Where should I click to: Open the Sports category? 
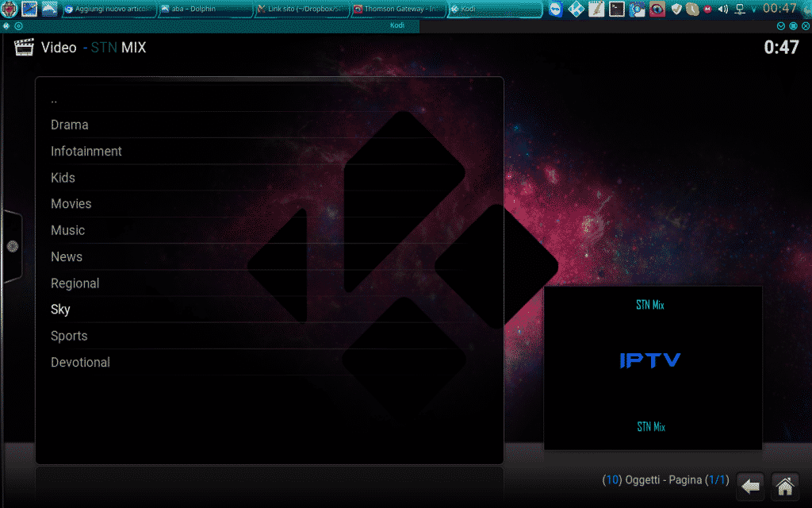[270, 336]
